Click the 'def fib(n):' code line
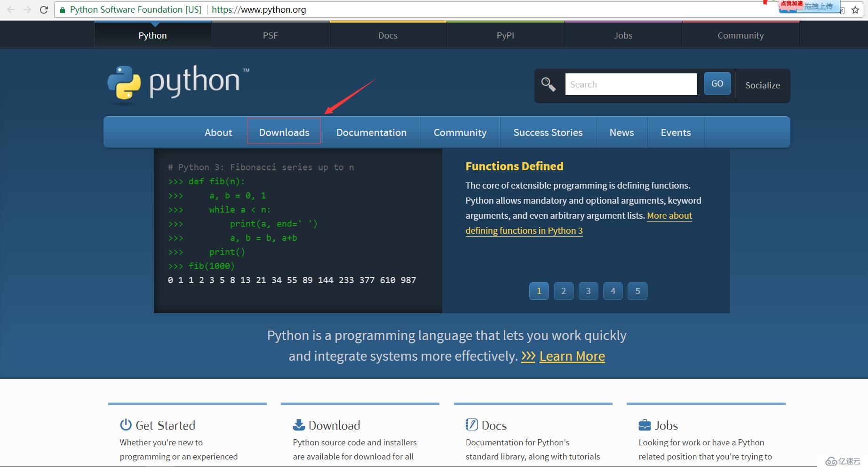This screenshot has height=467, width=868. tap(206, 181)
